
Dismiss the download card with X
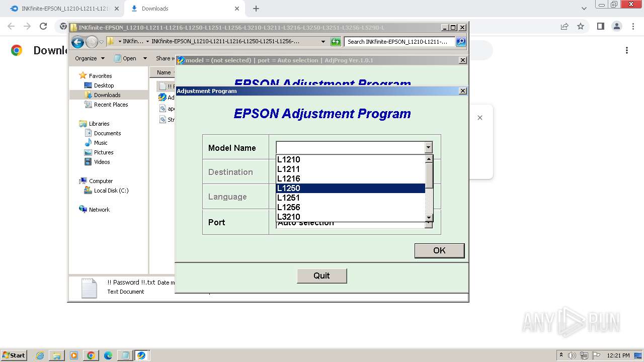[480, 118]
